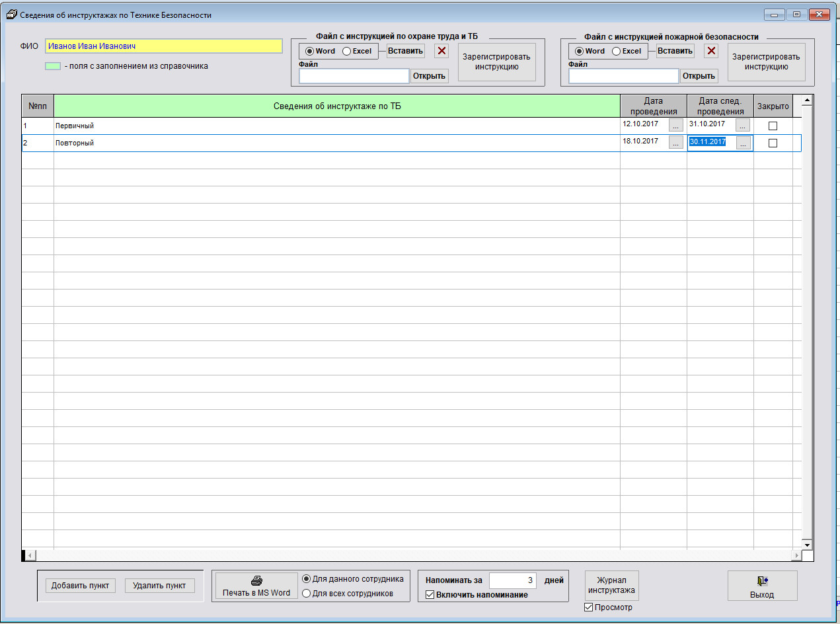Click the Напоминать за days input field

click(x=512, y=580)
